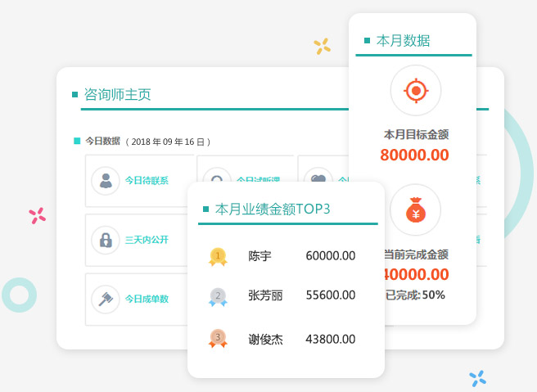
Task: Click the person icon for 今日待联系
Action: coord(106,180)
